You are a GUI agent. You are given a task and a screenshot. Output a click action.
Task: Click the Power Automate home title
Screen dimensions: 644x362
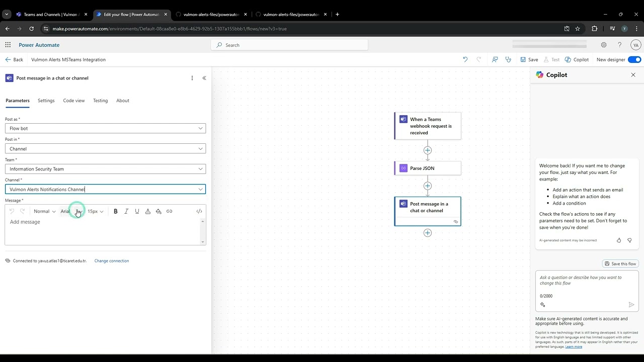pos(39,45)
